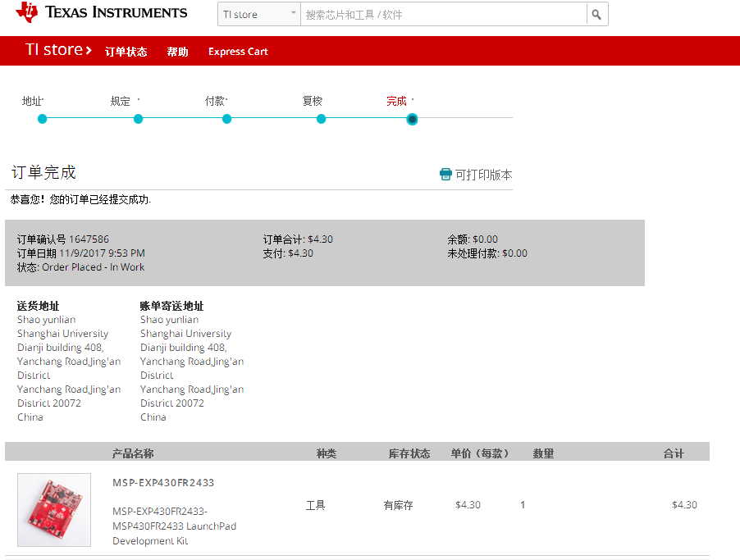Image resolution: width=740 pixels, height=560 pixels.
Task: Select the 复核 progress step dot
Action: point(321,119)
